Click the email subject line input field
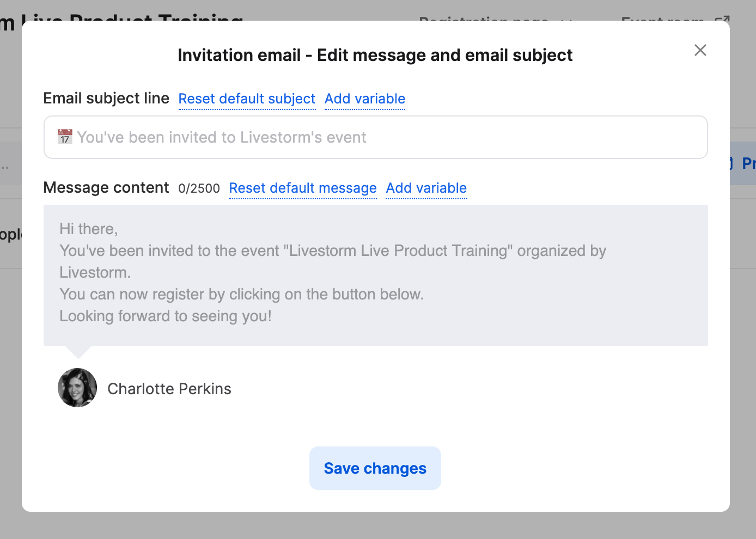This screenshot has height=539, width=756. tap(375, 137)
